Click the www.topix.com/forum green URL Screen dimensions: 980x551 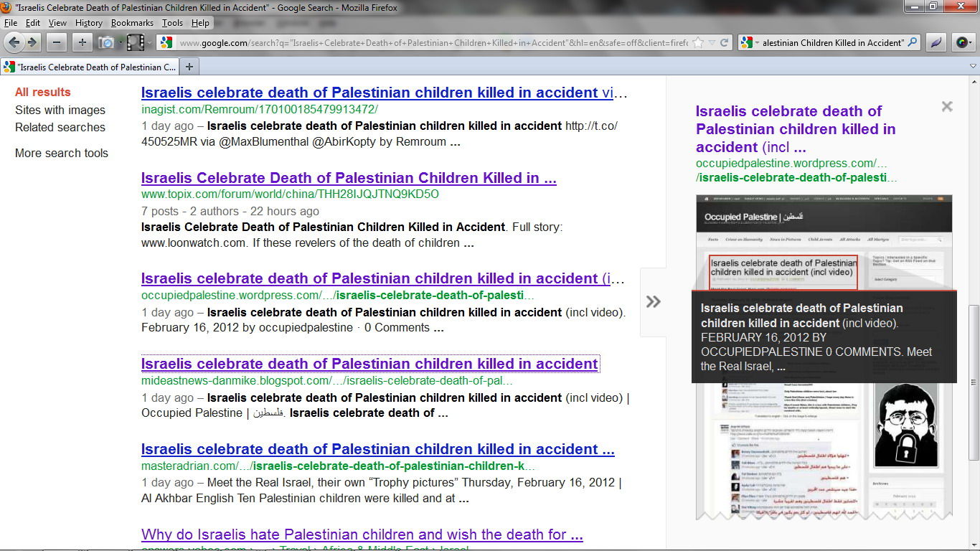point(290,194)
